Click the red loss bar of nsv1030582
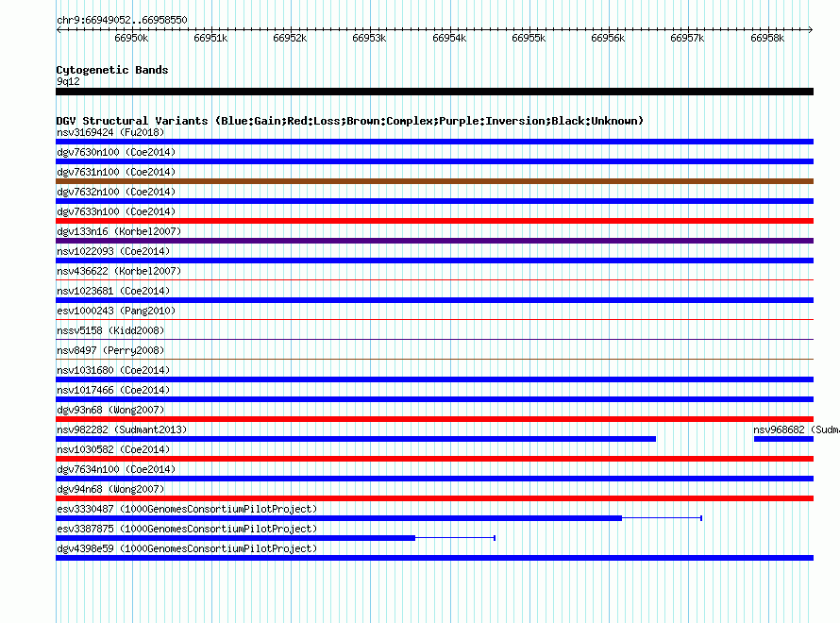Viewport: 840px width, 623px height. [x=434, y=459]
